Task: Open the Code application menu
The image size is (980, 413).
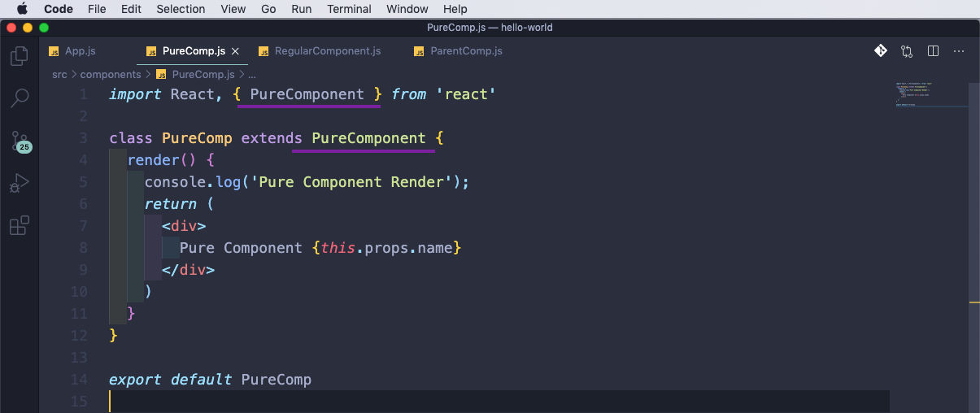Action: [58, 9]
